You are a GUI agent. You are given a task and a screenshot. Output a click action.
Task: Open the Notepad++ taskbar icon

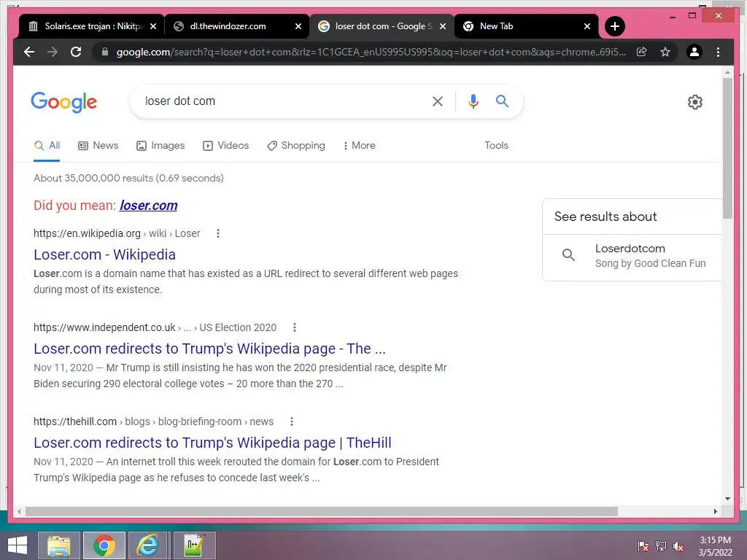(194, 545)
